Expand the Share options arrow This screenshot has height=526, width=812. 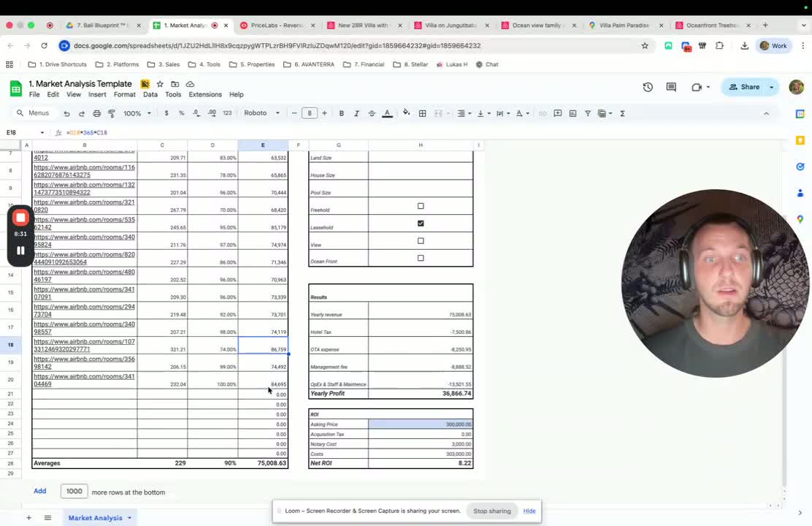tap(772, 87)
